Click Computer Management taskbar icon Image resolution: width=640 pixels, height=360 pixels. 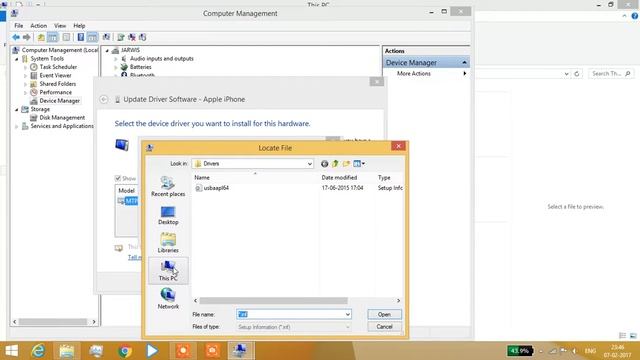pos(240,351)
